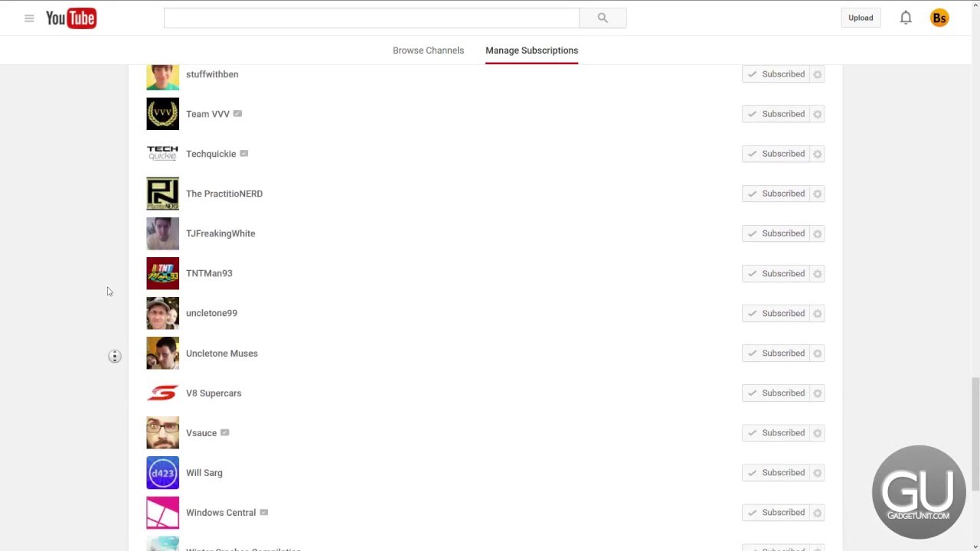Toggle the Subscribed button for Techquickie
This screenshot has height=551, width=980.
coord(776,154)
